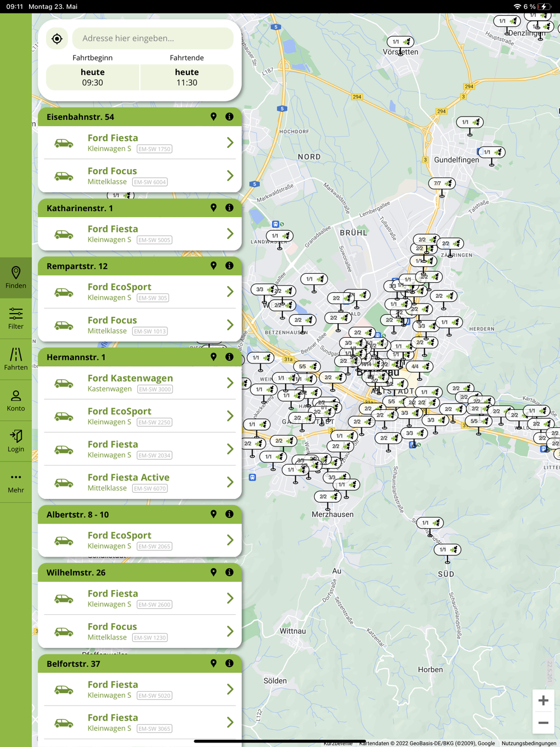Check the battery indicator in status bar
The width and height of the screenshot is (560, 747).
pyautogui.click(x=544, y=7)
